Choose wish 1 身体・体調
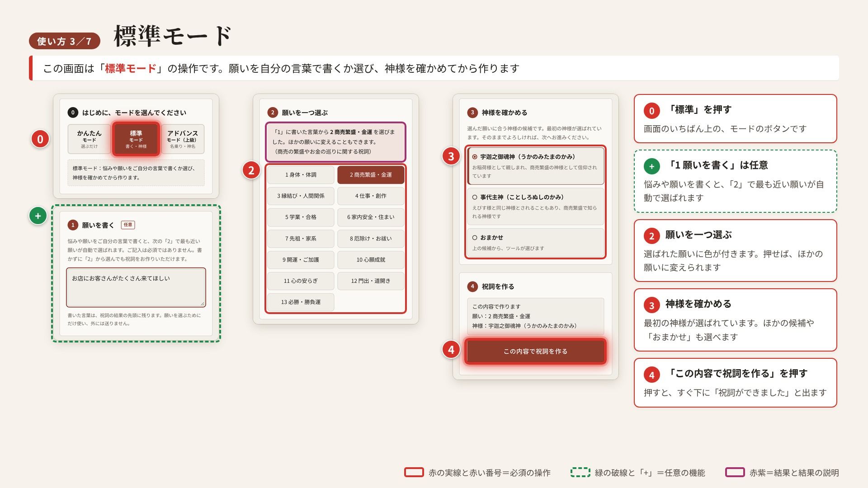The width and height of the screenshot is (868, 488). 301,175
